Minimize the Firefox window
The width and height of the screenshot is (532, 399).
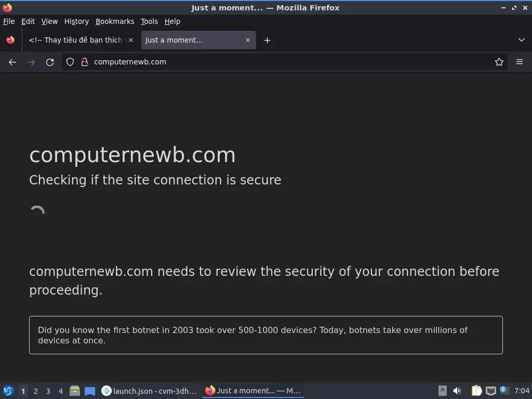503,7
